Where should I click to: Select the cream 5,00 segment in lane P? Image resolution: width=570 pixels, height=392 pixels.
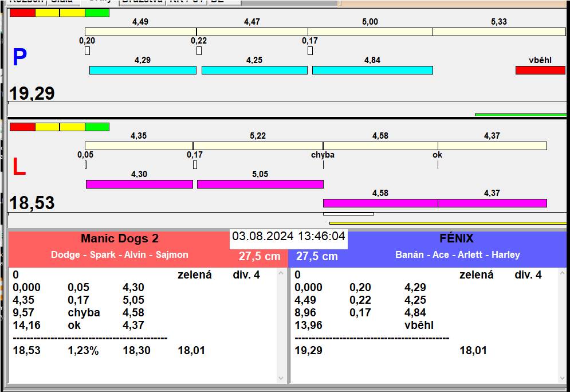point(371,32)
